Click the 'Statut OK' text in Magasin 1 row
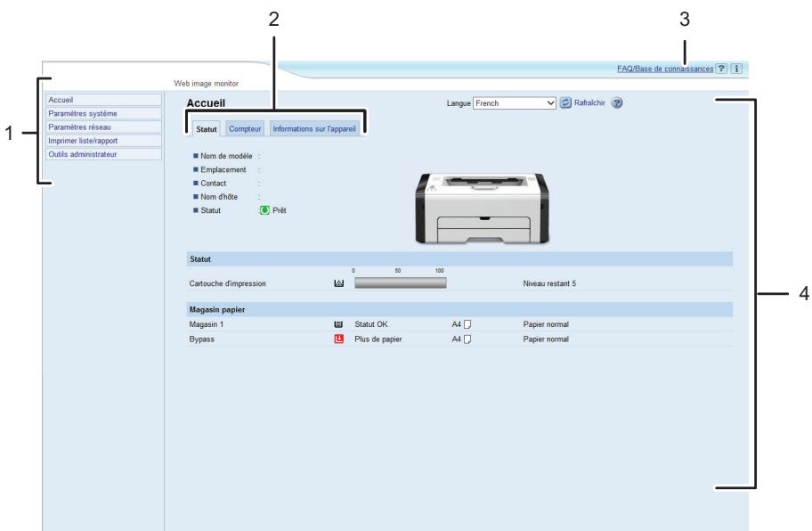The height and width of the screenshot is (531, 812). point(370,324)
